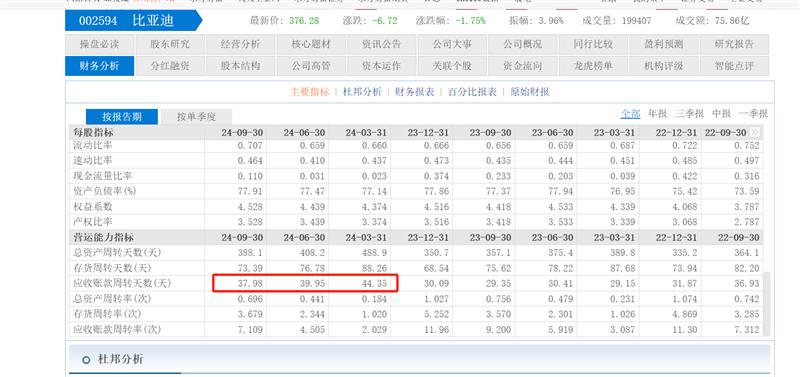Select 按报告期 view
Viewport: 800px width, 377px height.
122,117
